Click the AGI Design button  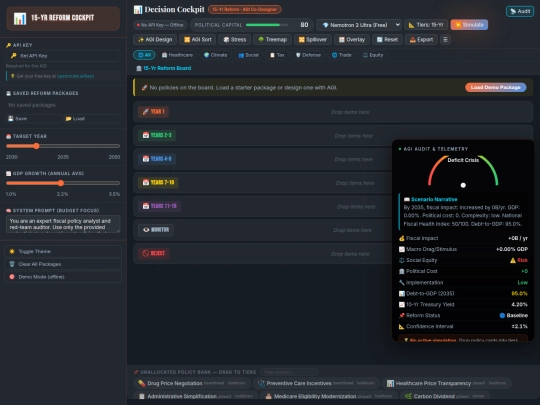[x=155, y=40]
